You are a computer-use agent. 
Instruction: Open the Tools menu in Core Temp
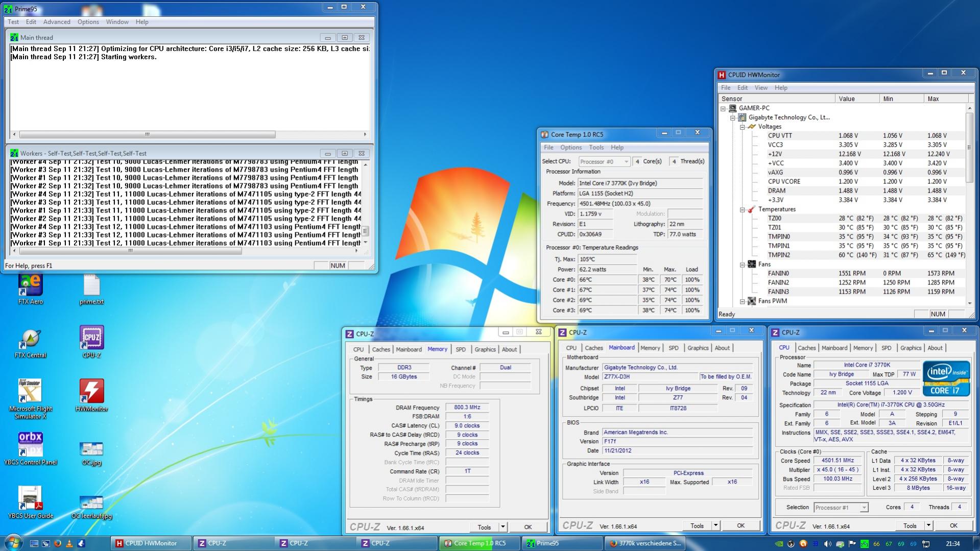596,148
